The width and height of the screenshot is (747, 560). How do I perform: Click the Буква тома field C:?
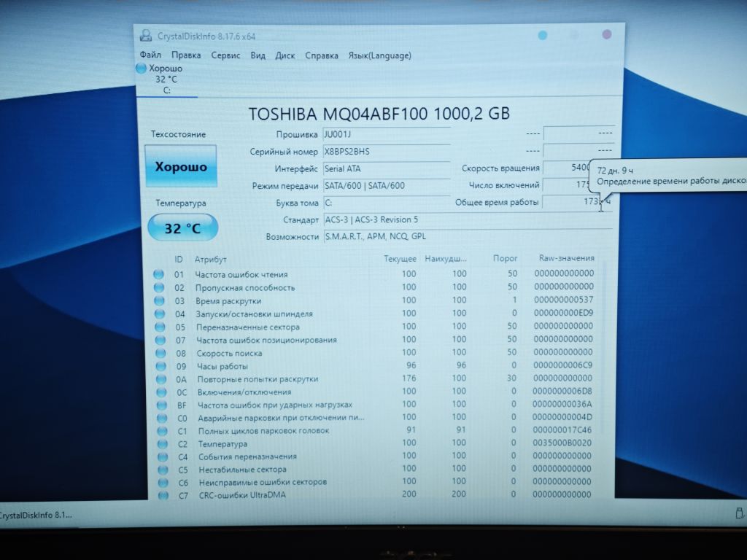point(386,203)
